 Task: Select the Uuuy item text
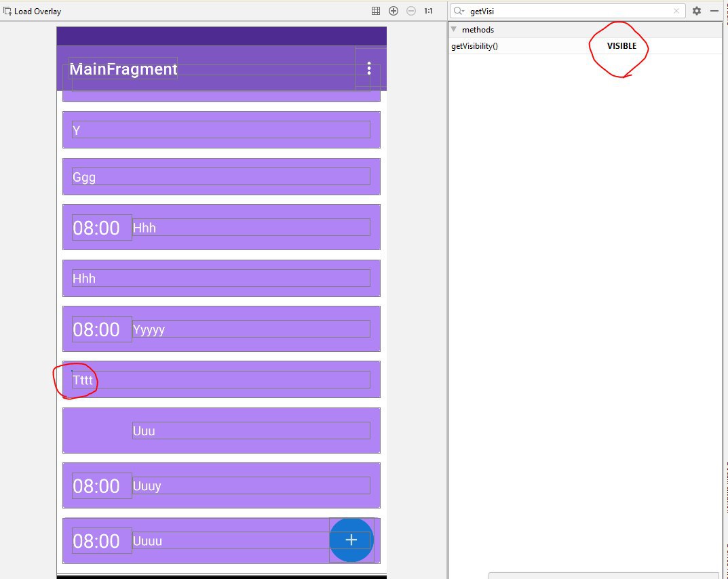pos(251,485)
